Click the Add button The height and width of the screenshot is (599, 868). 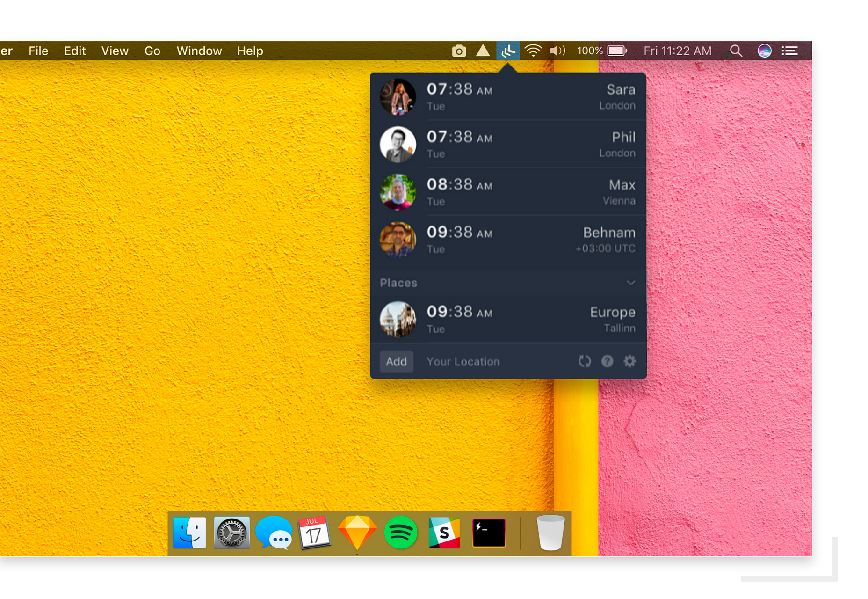point(396,362)
